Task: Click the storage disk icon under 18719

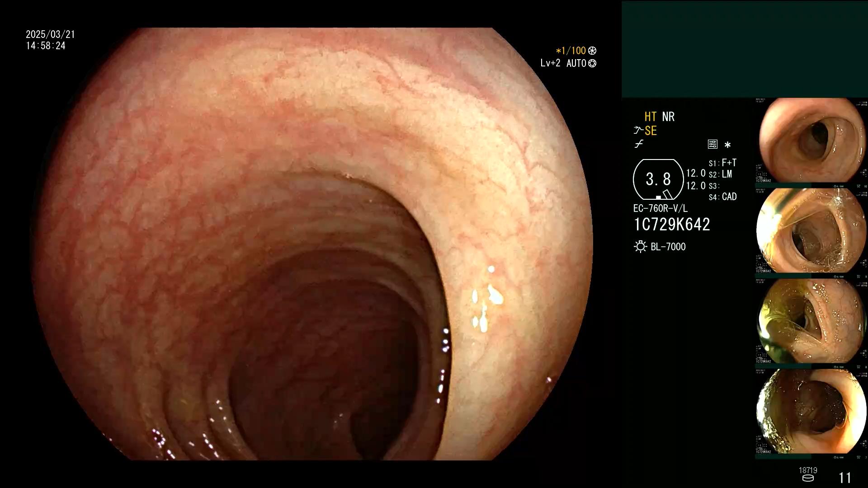Action: tap(808, 479)
